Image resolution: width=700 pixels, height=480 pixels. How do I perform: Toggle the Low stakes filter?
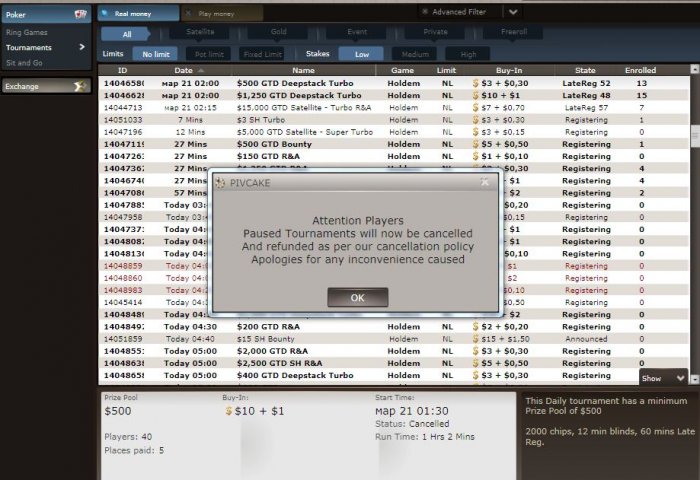tap(361, 54)
